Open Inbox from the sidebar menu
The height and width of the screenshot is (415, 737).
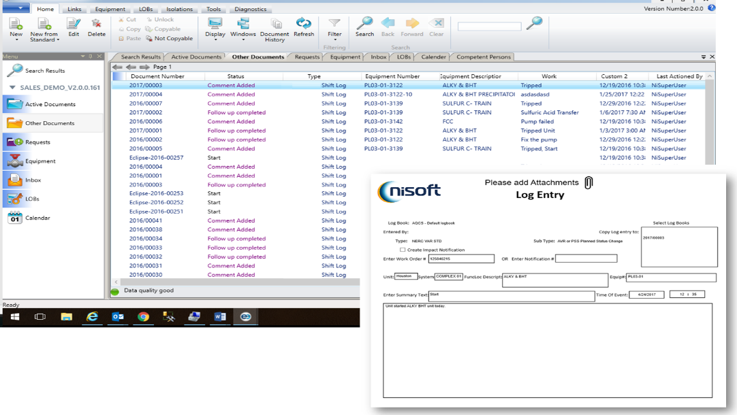(x=33, y=180)
